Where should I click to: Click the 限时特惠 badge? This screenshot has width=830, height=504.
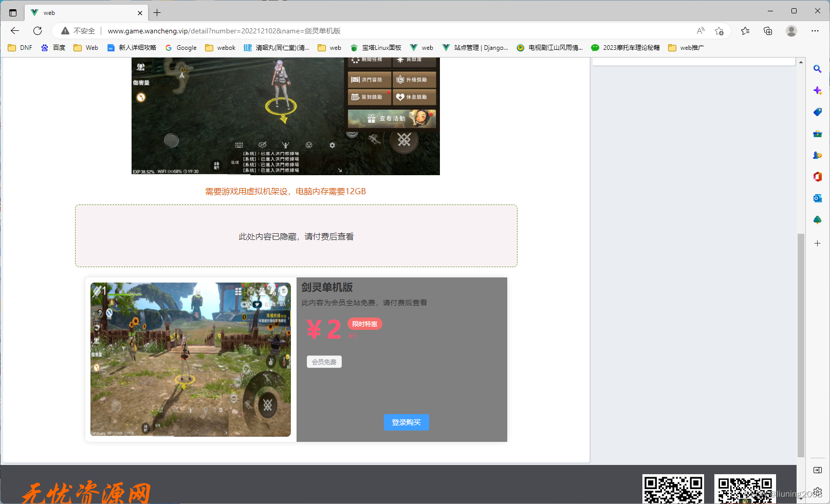365,324
